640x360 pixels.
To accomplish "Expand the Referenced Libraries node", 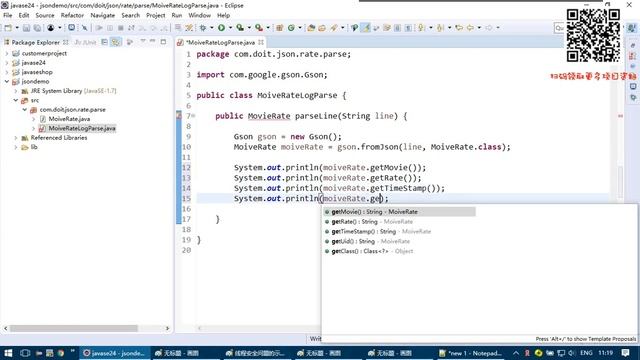I will [16, 138].
